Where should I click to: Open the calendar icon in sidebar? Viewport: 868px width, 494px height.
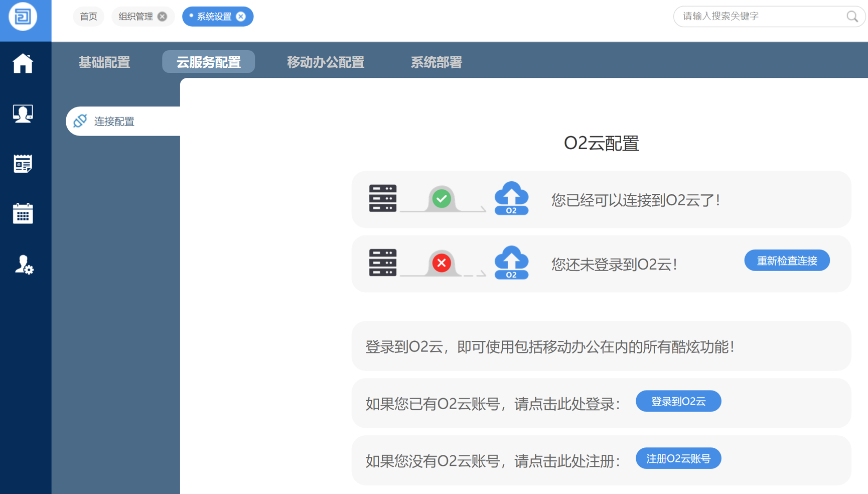[x=23, y=214]
